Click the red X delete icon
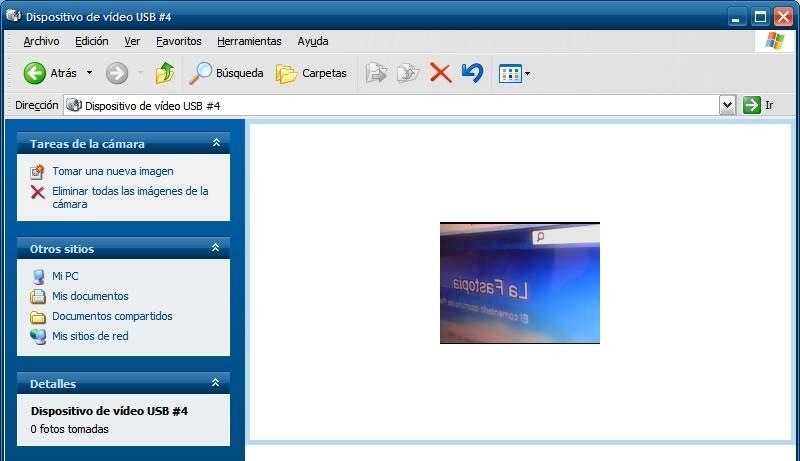This screenshot has height=461, width=800. [440, 73]
